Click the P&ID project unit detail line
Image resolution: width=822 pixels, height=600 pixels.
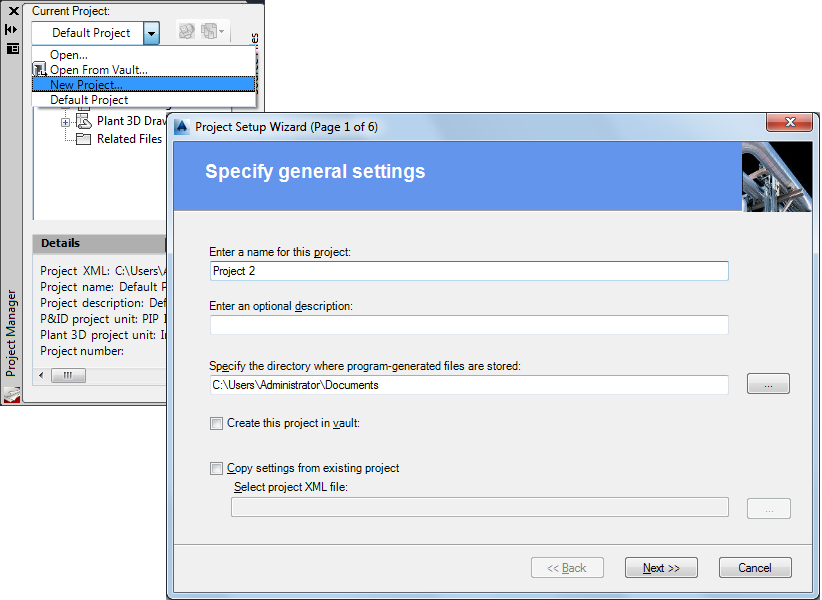pos(103,319)
